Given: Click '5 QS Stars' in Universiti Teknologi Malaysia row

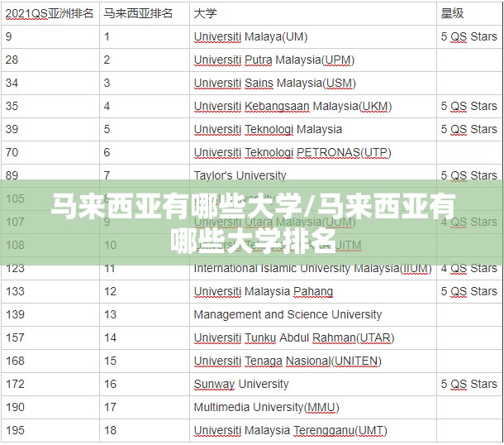Looking at the screenshot, I should tap(469, 129).
